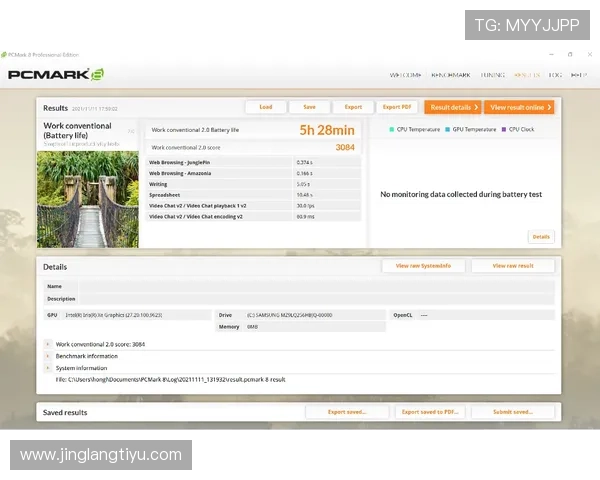Image resolution: width=600 pixels, height=480 pixels.
Task: Click the monitoring Details button
Action: click(x=541, y=237)
